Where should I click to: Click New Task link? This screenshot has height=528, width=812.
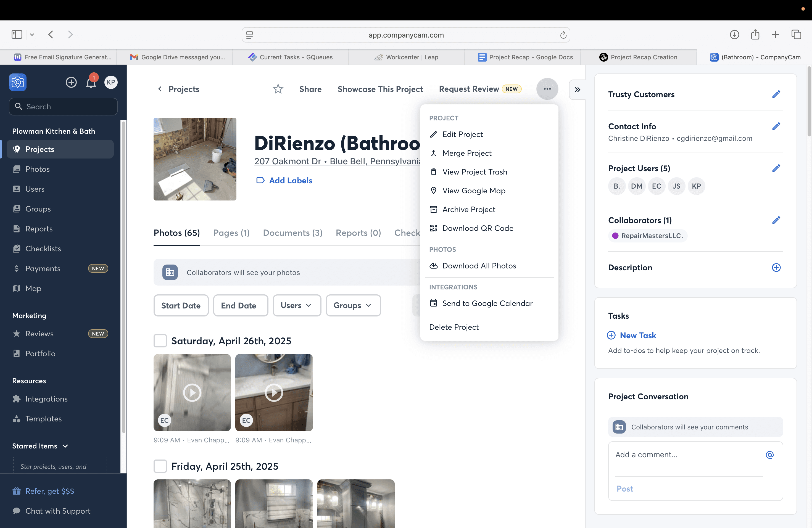tap(632, 335)
